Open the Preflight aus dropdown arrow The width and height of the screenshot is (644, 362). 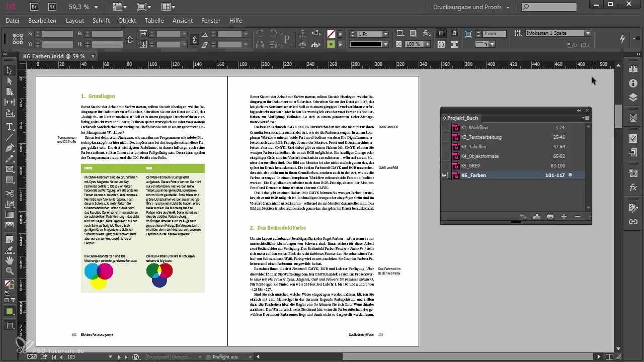[250, 356]
